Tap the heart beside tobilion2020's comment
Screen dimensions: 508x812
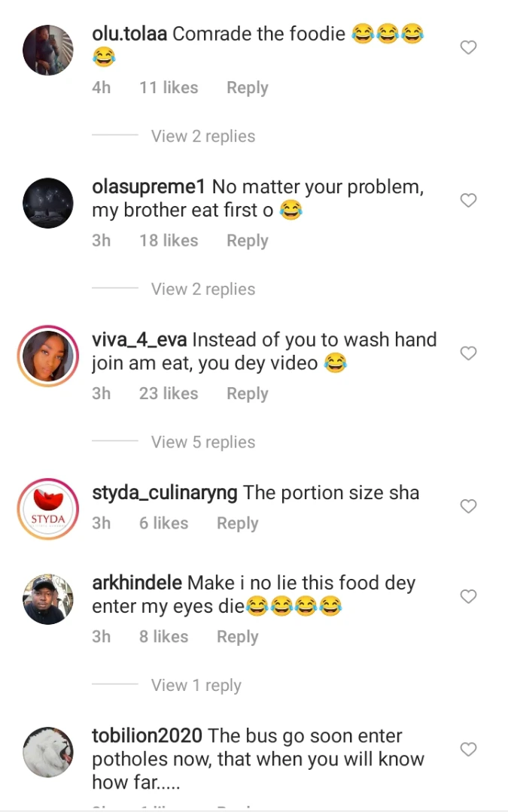(468, 750)
